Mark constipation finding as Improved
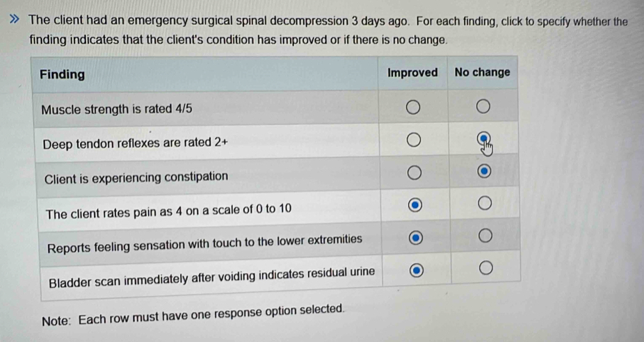The width and height of the screenshot is (644, 342). pos(414,172)
